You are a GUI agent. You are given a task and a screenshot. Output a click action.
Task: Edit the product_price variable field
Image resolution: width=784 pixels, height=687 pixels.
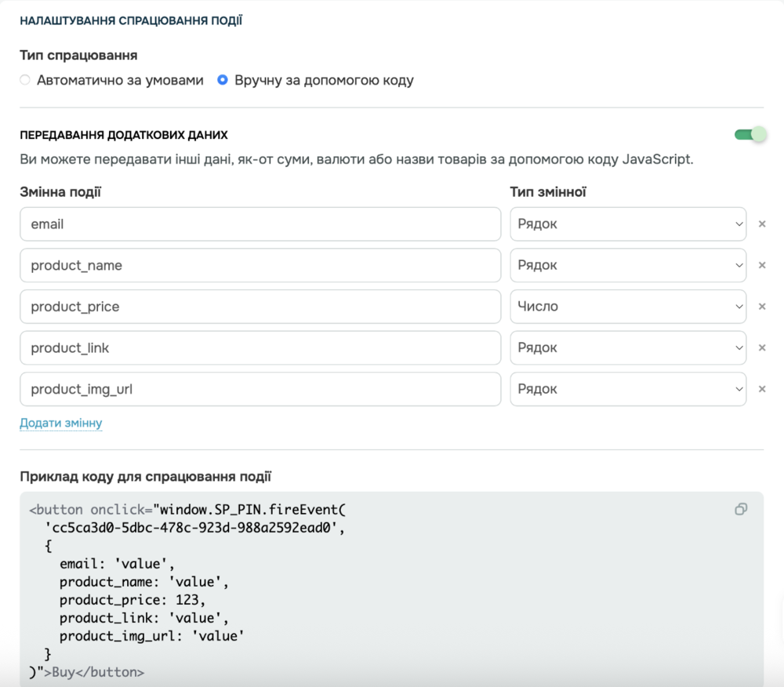pyautogui.click(x=260, y=307)
